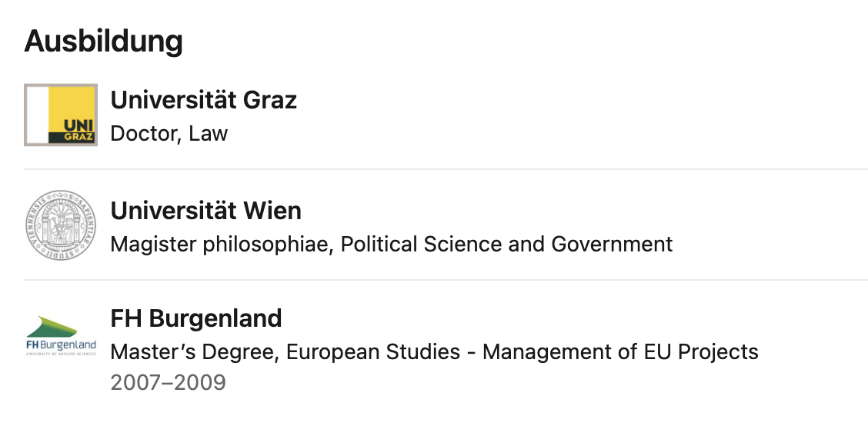This screenshot has height=426, width=868.
Task: Open the Universität Wien title link
Action: (x=206, y=211)
